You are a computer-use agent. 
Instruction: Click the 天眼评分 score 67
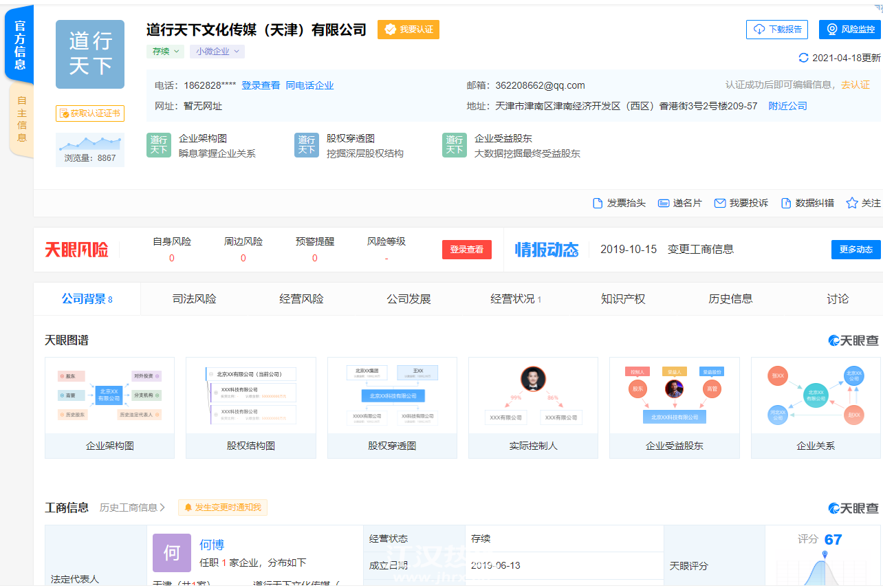[833, 540]
